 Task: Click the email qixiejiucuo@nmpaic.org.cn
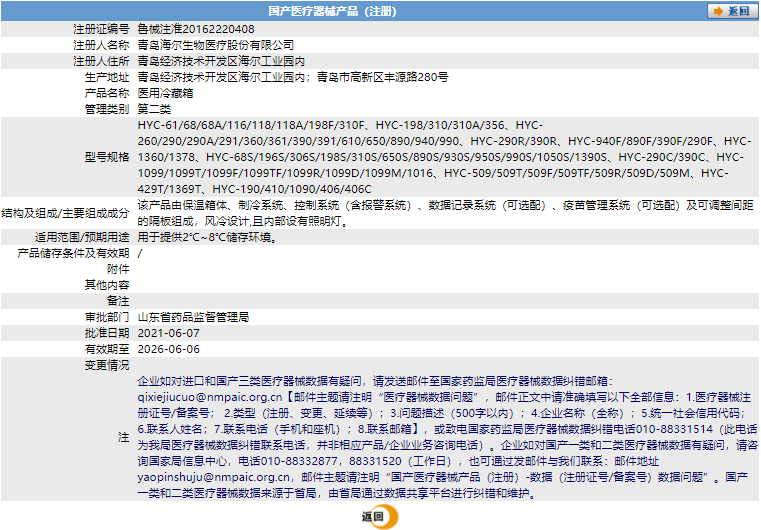pos(210,397)
